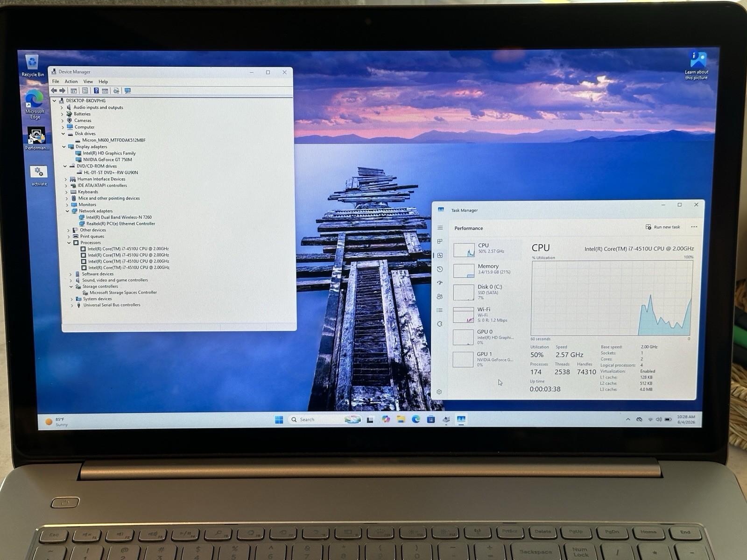
Task: Click the battery tray icon
Action: [668, 420]
